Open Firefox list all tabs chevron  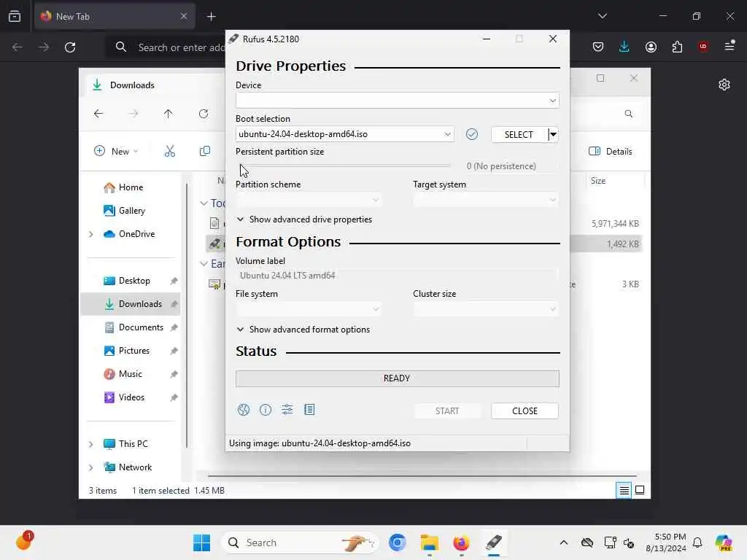pyautogui.click(x=602, y=16)
